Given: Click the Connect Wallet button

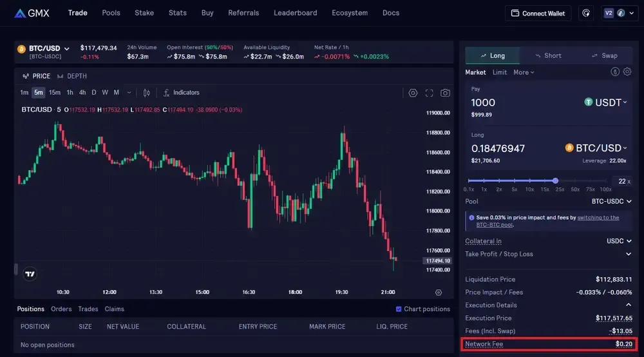Looking at the screenshot, I should coord(538,13).
